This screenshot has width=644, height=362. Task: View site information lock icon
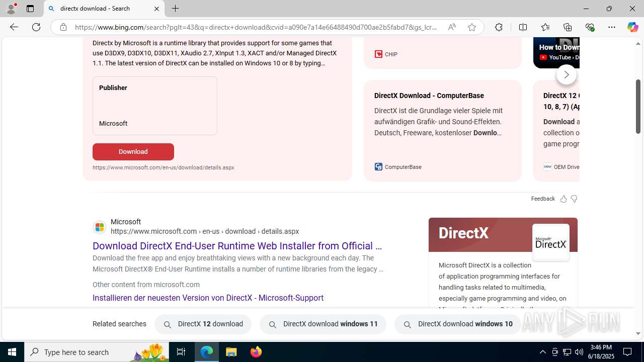63,27
